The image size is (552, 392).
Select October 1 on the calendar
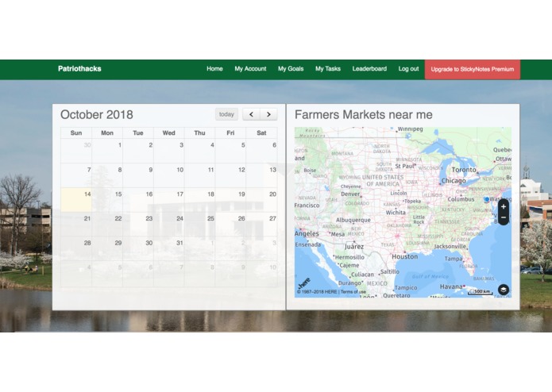(x=107, y=151)
